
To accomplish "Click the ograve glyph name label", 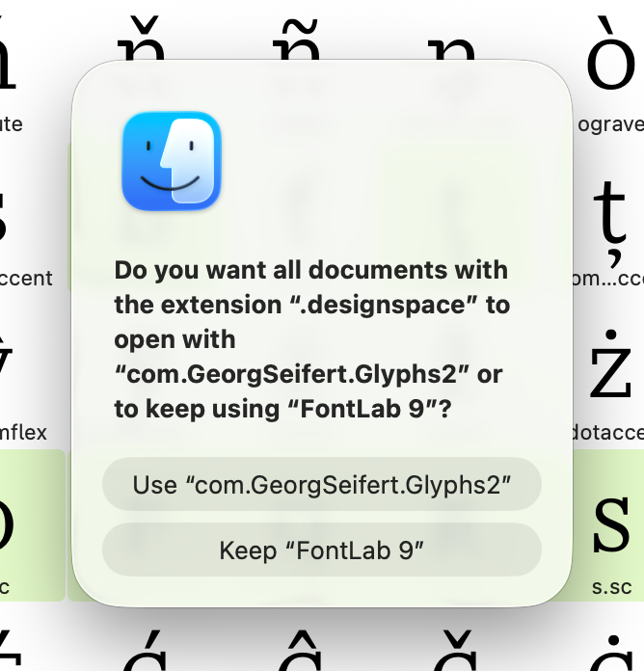I will (x=610, y=124).
